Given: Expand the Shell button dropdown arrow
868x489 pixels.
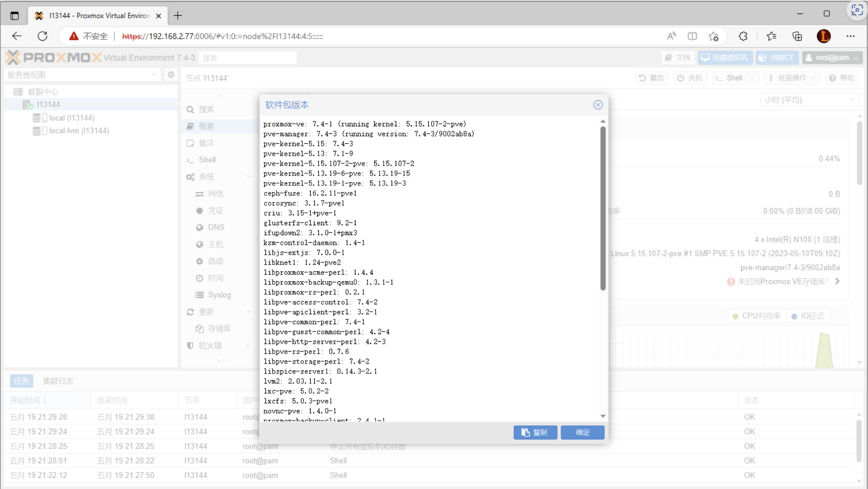Looking at the screenshot, I should [752, 78].
